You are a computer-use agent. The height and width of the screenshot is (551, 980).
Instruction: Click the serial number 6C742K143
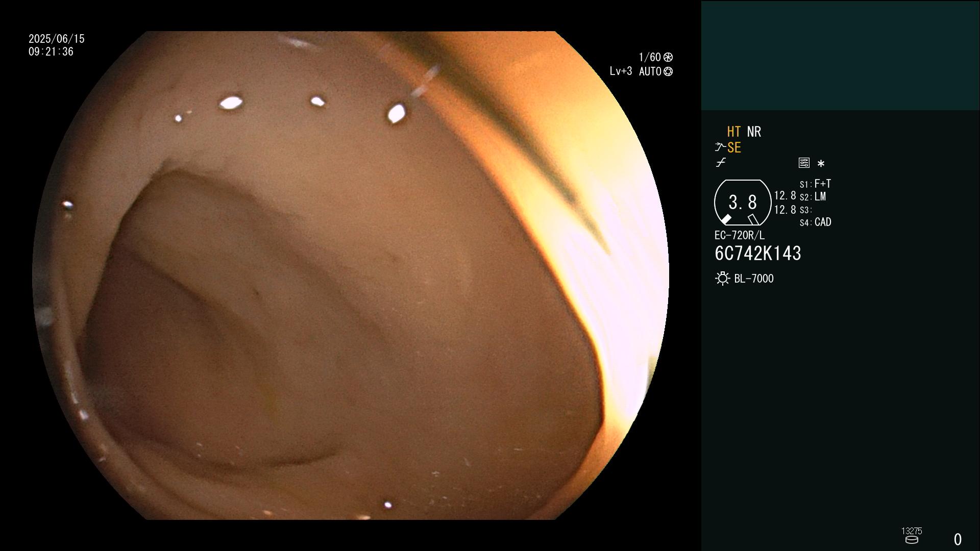coord(758,254)
